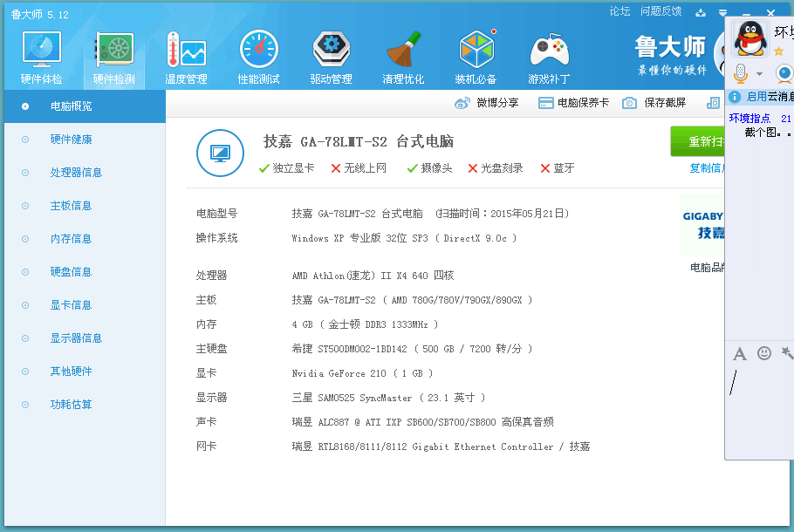Click the 蓝牙 feature indicator

tap(557, 168)
